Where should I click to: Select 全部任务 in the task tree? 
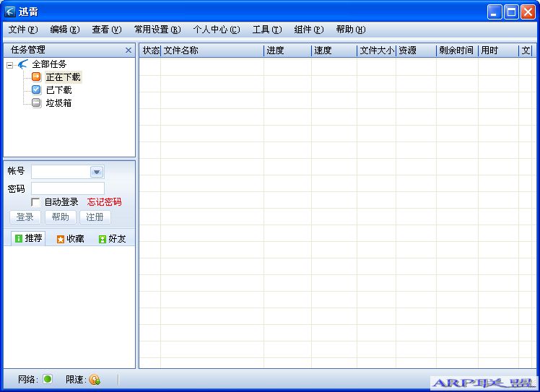(49, 64)
